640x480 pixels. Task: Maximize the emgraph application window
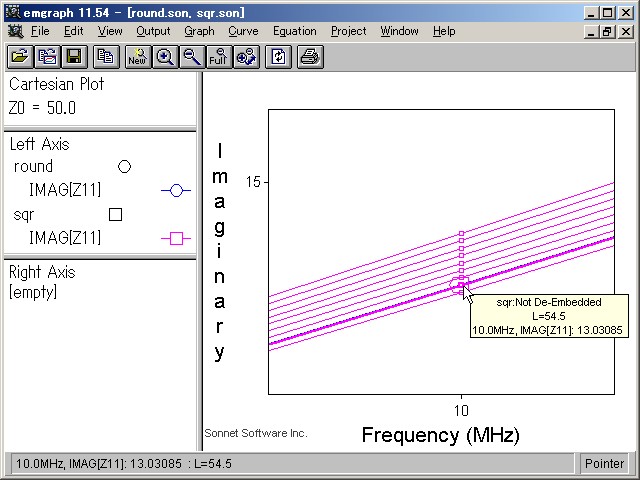coord(607,13)
